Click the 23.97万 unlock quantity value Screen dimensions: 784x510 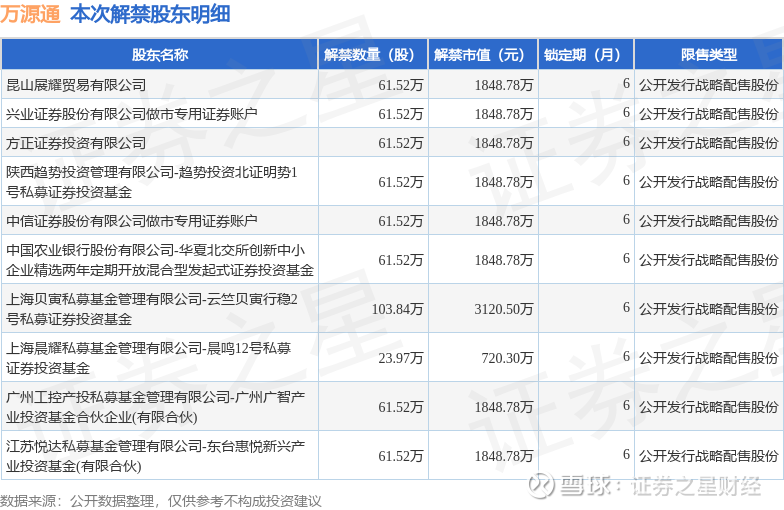tap(401, 358)
